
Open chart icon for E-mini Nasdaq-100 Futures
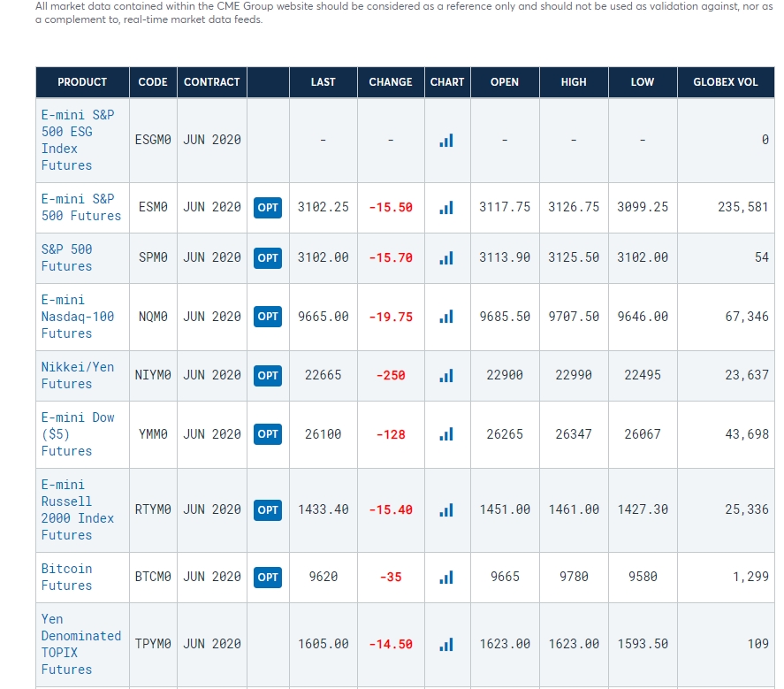(x=446, y=317)
